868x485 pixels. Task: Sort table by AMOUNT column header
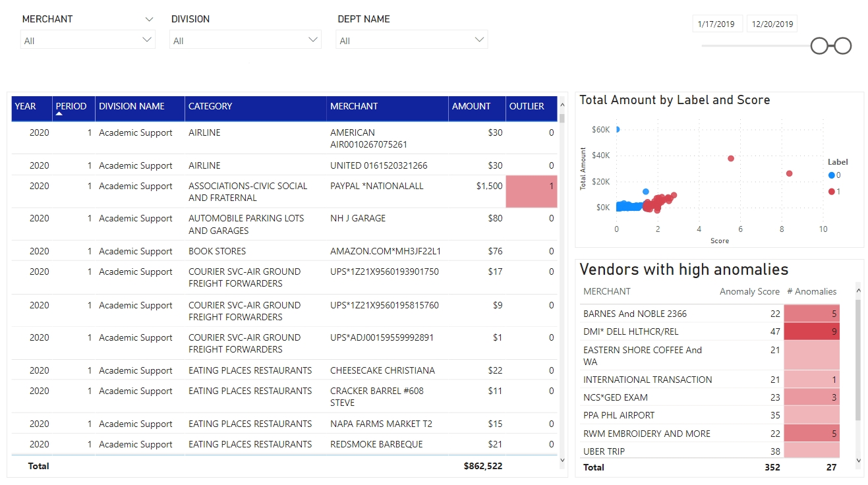(x=471, y=106)
